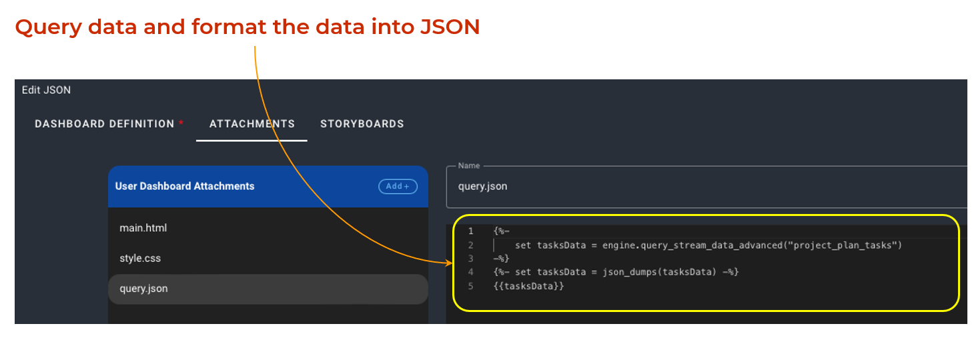Place cursor in the query_stream_data_advanced code line
The image size is (980, 340).
(x=708, y=245)
